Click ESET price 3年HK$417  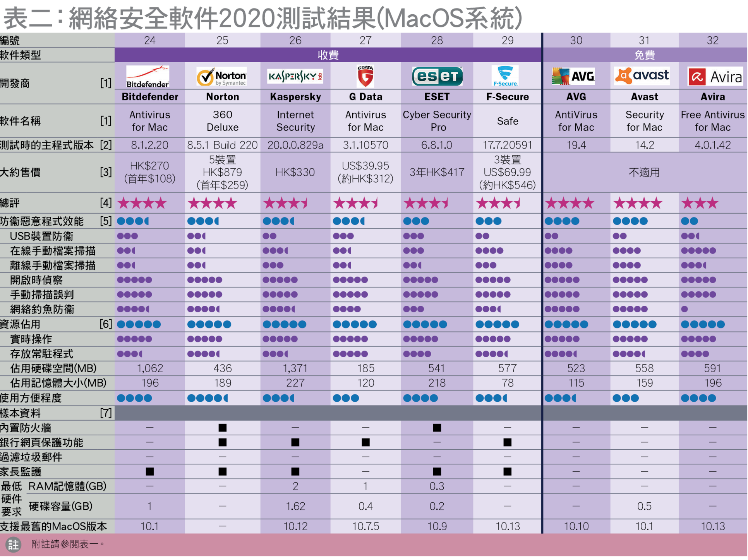click(437, 172)
